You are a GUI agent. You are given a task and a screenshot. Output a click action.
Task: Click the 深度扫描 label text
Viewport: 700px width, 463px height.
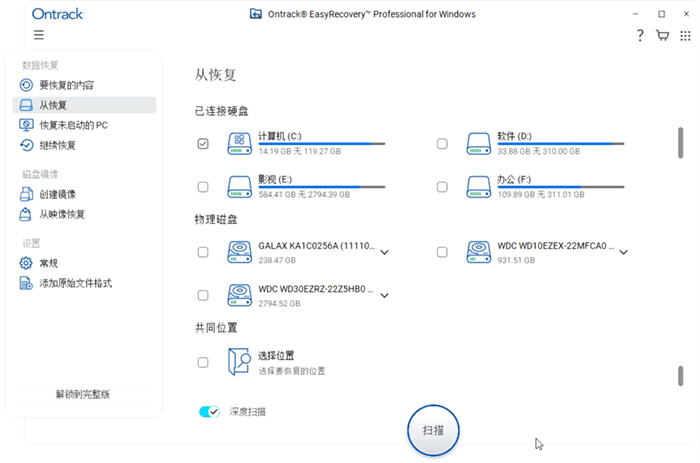(247, 412)
